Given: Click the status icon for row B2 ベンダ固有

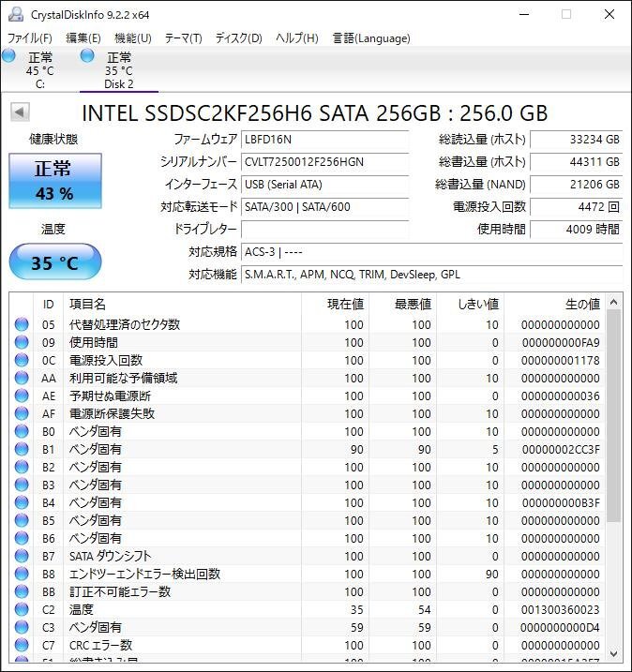Looking at the screenshot, I should pos(22,467).
